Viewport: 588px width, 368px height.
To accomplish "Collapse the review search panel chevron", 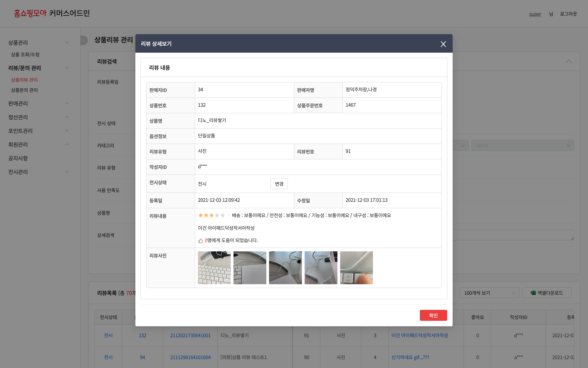I will (x=569, y=61).
